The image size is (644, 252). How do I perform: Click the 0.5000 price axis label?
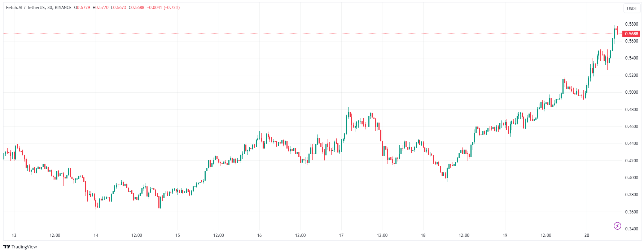(631, 92)
